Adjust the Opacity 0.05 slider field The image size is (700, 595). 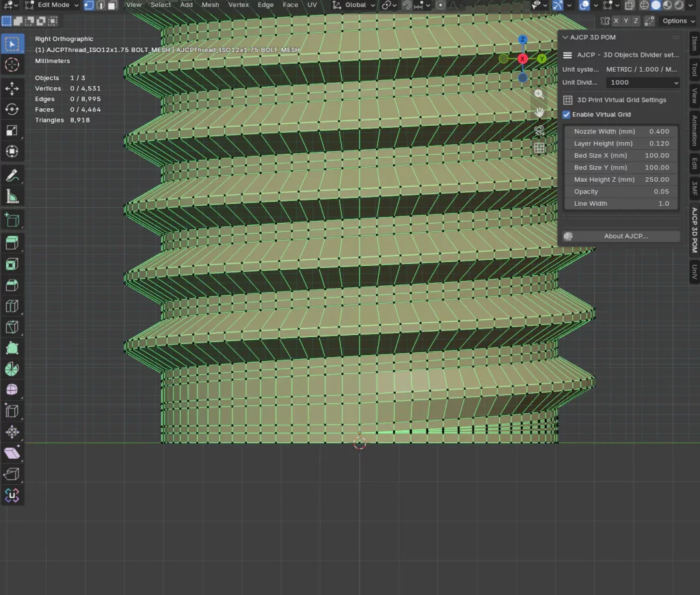tap(621, 191)
